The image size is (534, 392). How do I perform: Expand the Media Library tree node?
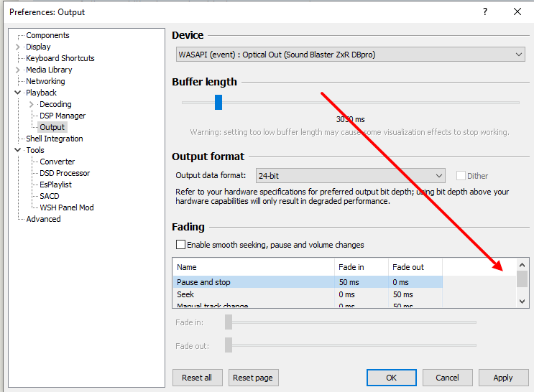point(18,70)
